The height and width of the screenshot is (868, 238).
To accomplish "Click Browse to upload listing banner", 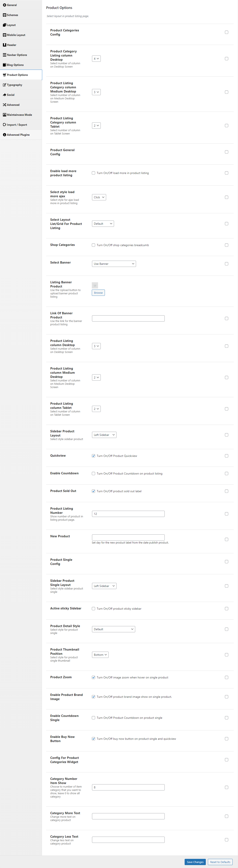I will [x=98, y=293].
